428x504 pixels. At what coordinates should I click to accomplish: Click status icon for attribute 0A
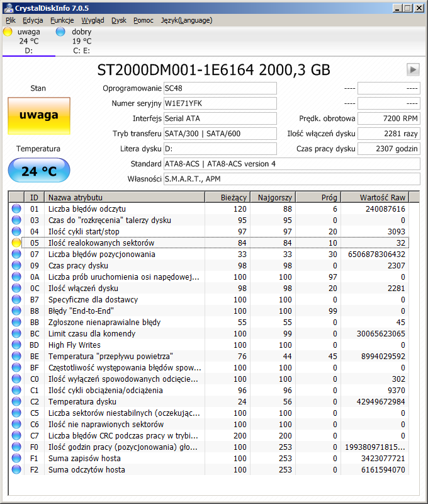(x=16, y=277)
